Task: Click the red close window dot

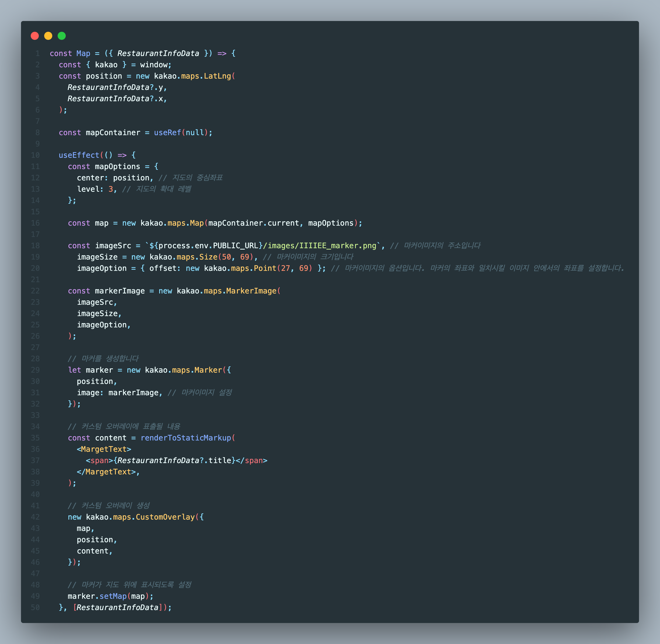Action: pos(35,36)
